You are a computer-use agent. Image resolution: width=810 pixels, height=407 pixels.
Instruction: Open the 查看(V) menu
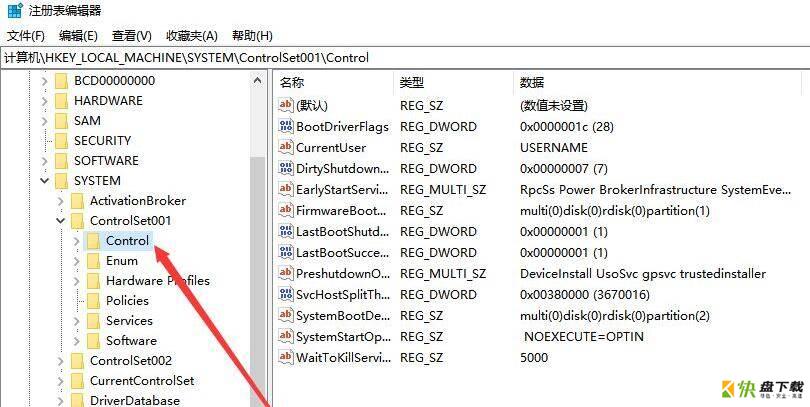click(132, 36)
